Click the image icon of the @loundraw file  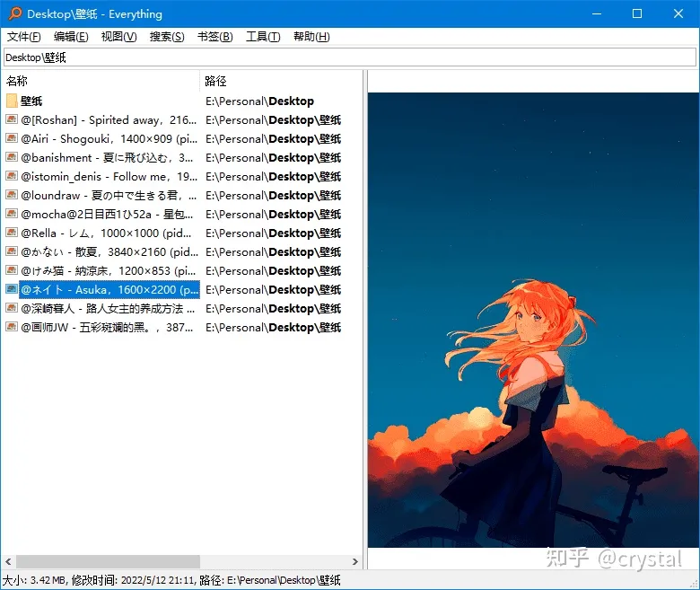[x=12, y=195]
